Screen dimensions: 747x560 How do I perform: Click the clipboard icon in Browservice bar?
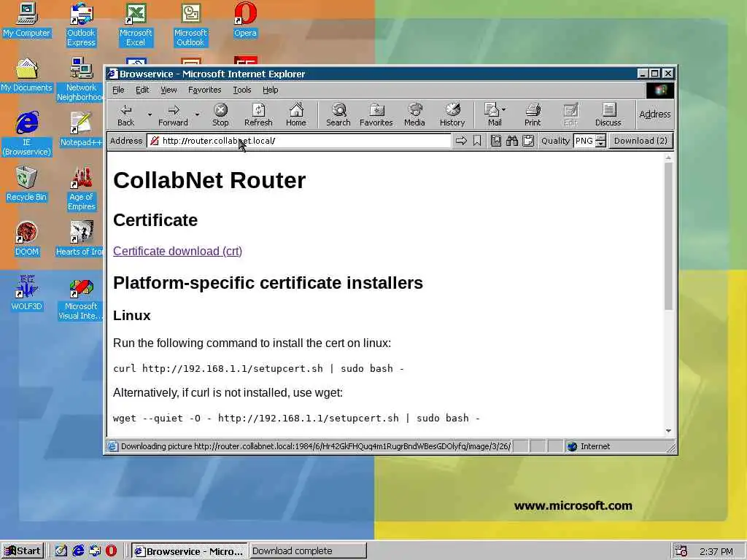(x=528, y=141)
